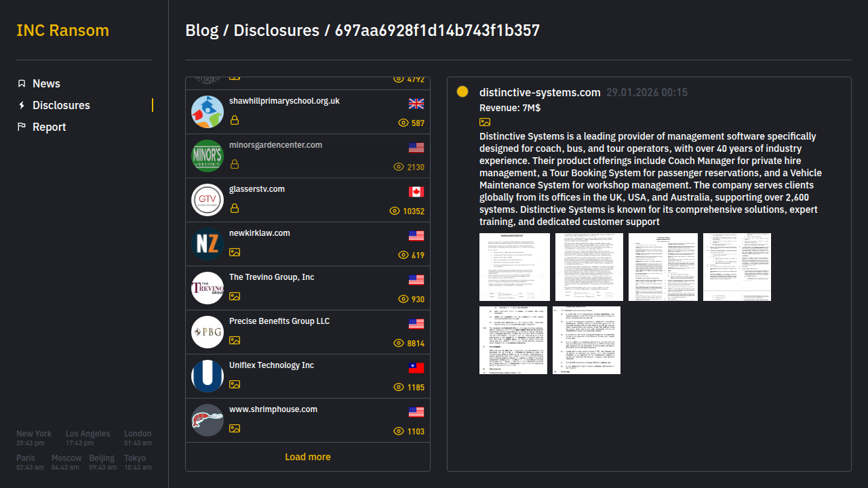Click the Precise Benefits Group PBG logo
This screenshot has width=868, height=488.
click(208, 332)
